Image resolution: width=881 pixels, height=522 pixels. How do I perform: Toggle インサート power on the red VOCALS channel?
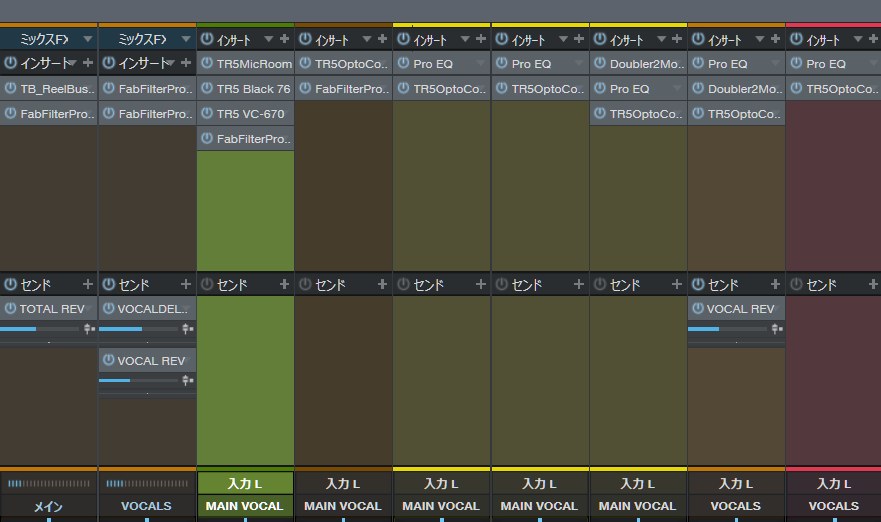click(796, 38)
